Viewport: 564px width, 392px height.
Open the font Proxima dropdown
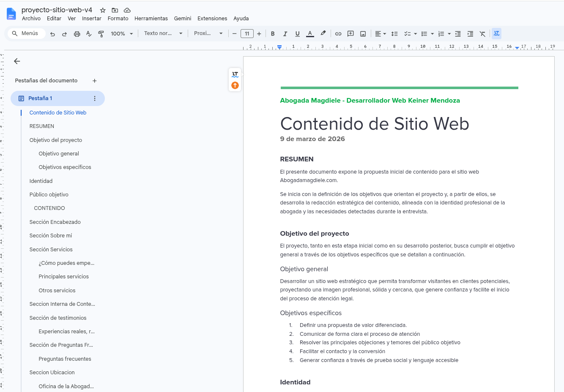tap(208, 33)
